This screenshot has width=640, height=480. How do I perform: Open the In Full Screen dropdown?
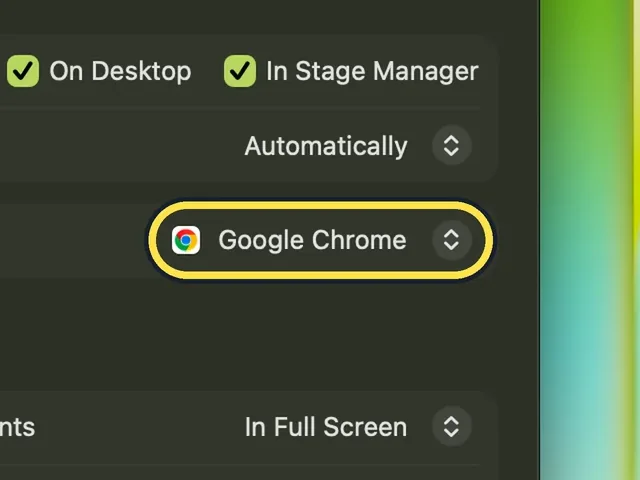pos(358,427)
